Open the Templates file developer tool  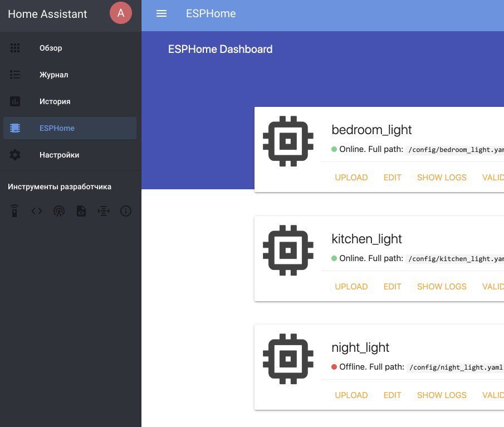coord(81,211)
